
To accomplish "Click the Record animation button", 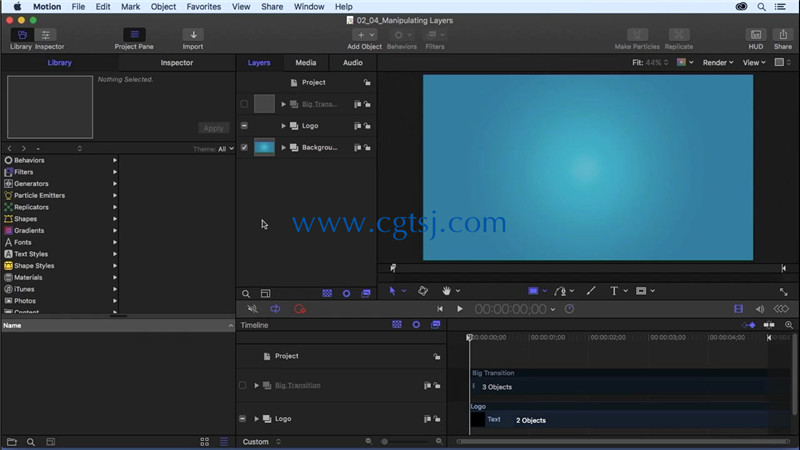I will tap(299, 309).
